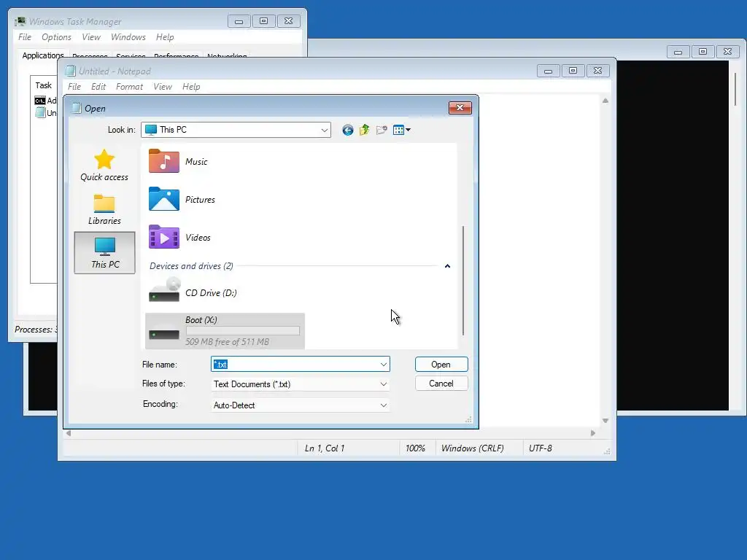The width and height of the screenshot is (747, 560).
Task: Select CD Drive (D:)
Action: [193, 290]
